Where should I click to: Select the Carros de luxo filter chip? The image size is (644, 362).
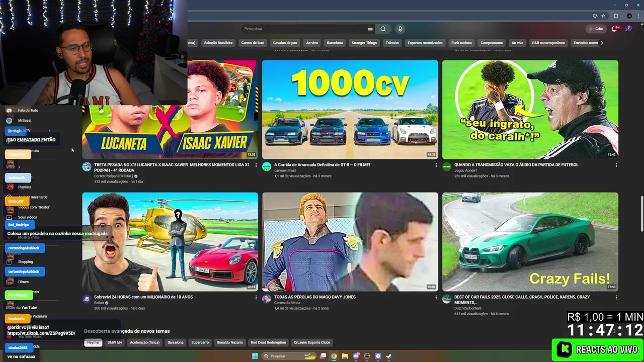point(253,43)
